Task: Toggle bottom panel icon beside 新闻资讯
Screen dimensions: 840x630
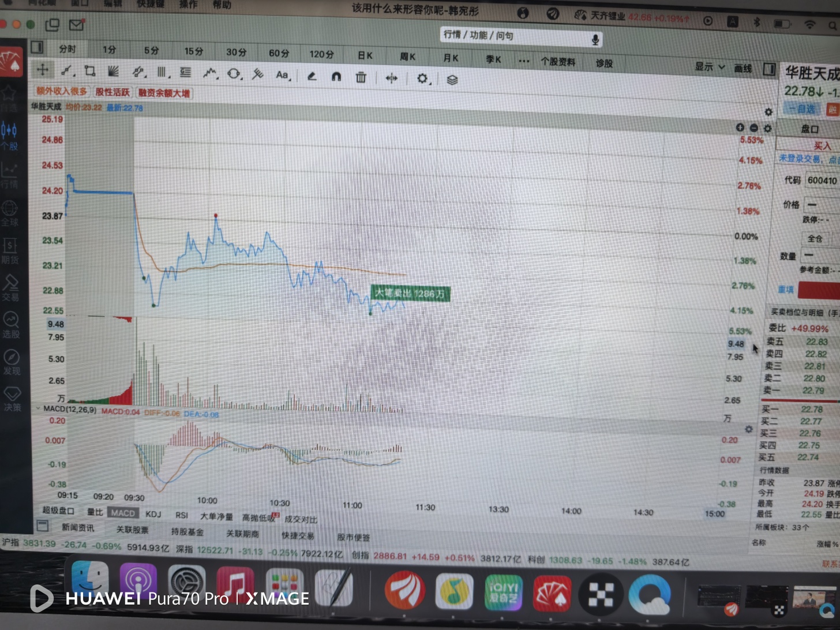Action: [42, 526]
